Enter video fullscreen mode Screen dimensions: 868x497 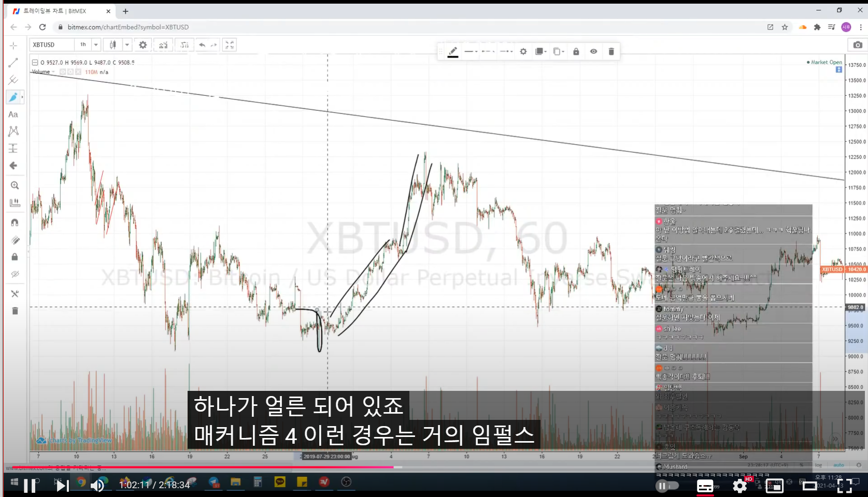coord(845,486)
